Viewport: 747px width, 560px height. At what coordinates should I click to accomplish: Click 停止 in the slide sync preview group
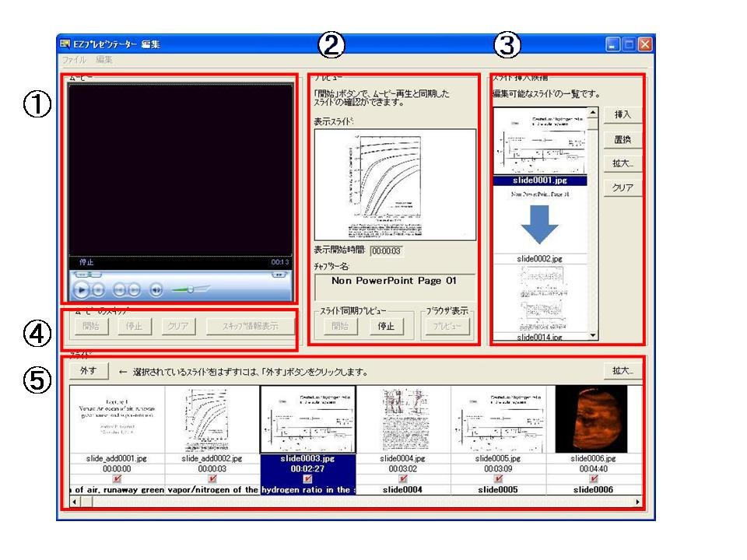(x=386, y=326)
